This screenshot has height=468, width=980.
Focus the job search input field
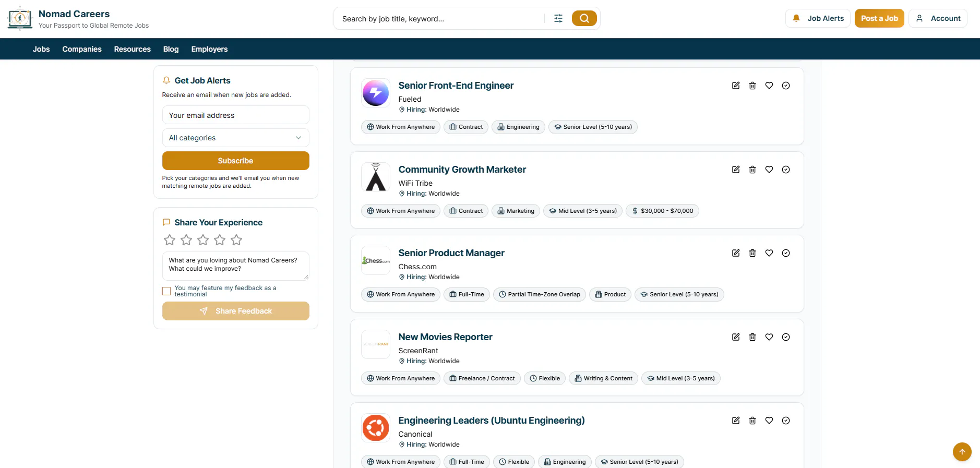point(441,19)
